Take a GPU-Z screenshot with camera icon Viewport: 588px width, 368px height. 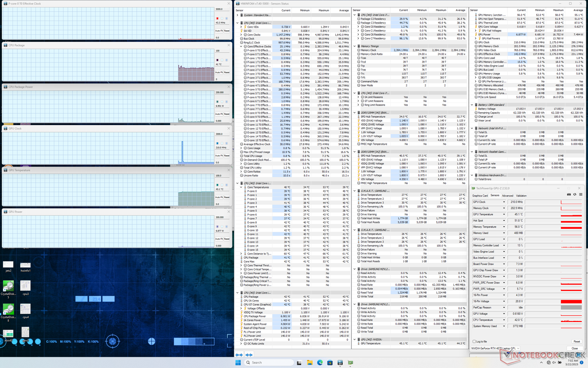[x=569, y=195]
